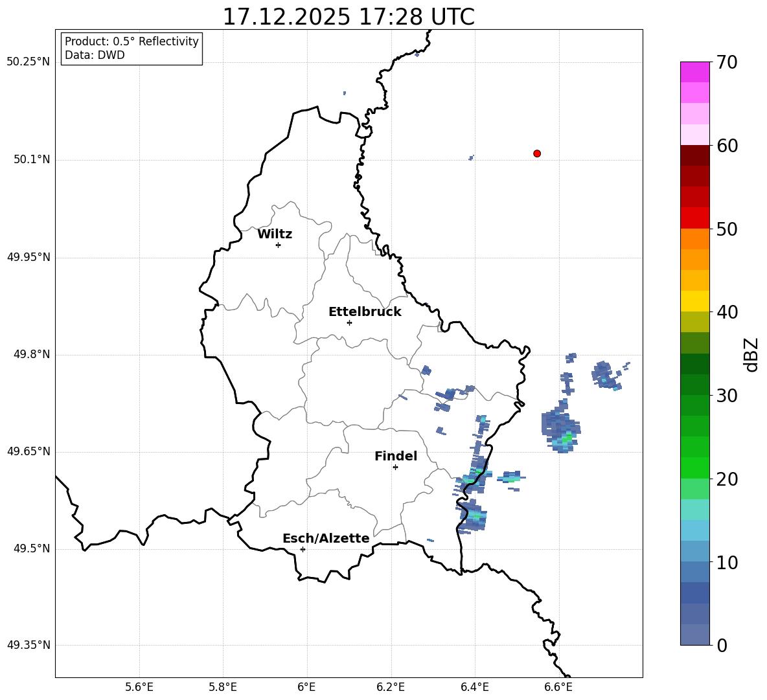This screenshot has height=700, width=767.
Task: Click the title '17.12.2025 17:28 UTC'
Action: point(349,17)
